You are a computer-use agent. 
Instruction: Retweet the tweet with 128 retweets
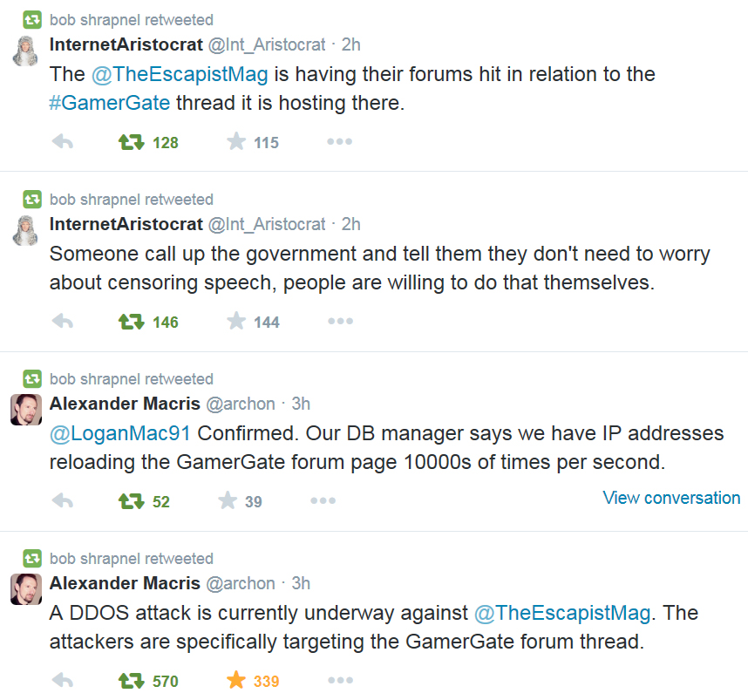click(x=132, y=142)
